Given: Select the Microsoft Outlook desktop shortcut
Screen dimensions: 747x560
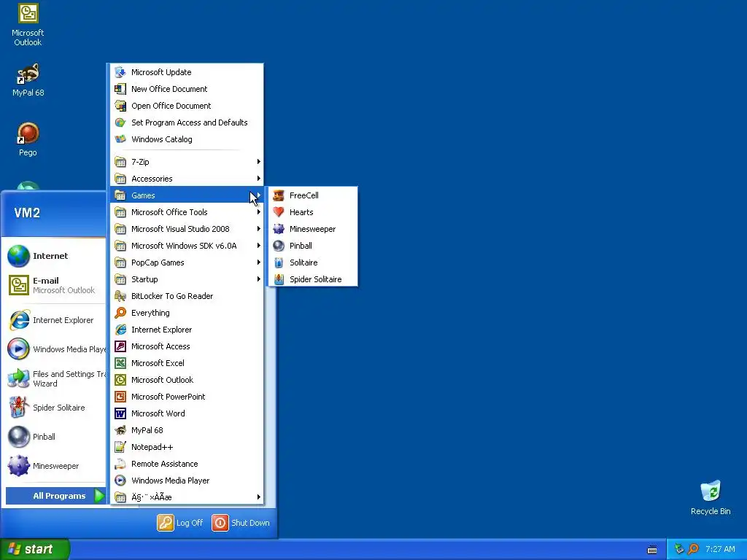Looking at the screenshot, I should pos(28,25).
